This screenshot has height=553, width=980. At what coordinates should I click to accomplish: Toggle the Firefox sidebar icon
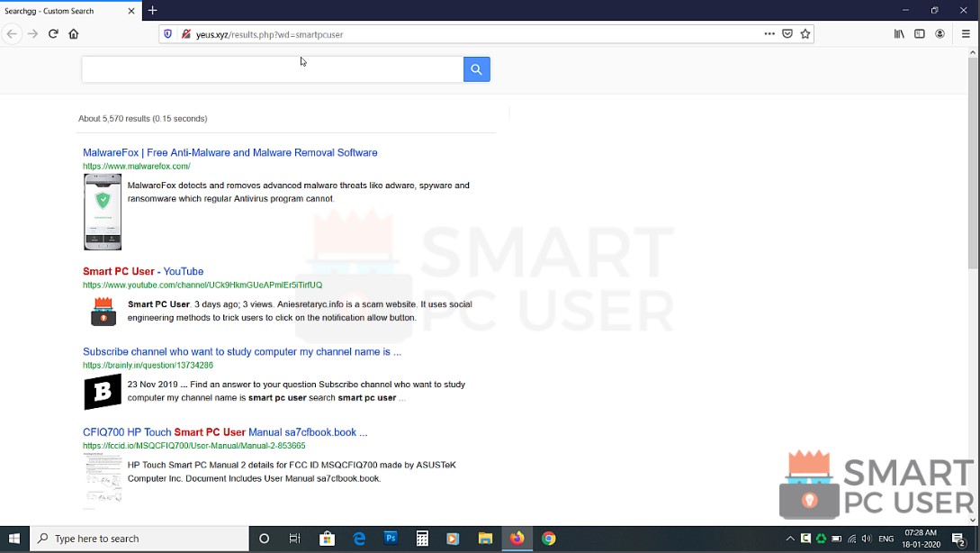919,33
